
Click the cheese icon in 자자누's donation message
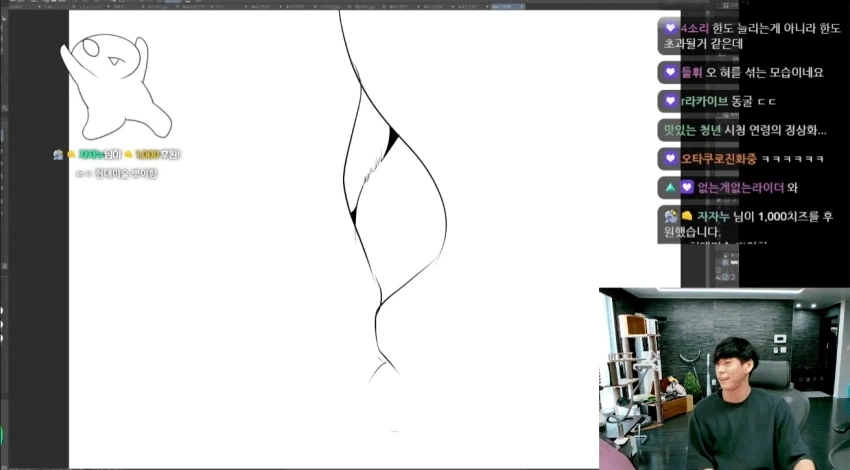[x=687, y=216]
